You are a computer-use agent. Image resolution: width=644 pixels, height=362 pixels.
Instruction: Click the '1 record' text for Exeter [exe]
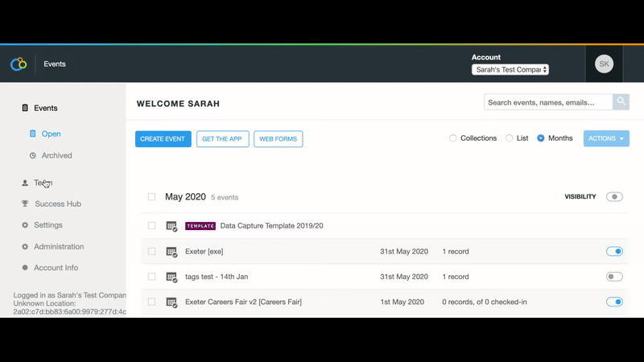tap(456, 251)
